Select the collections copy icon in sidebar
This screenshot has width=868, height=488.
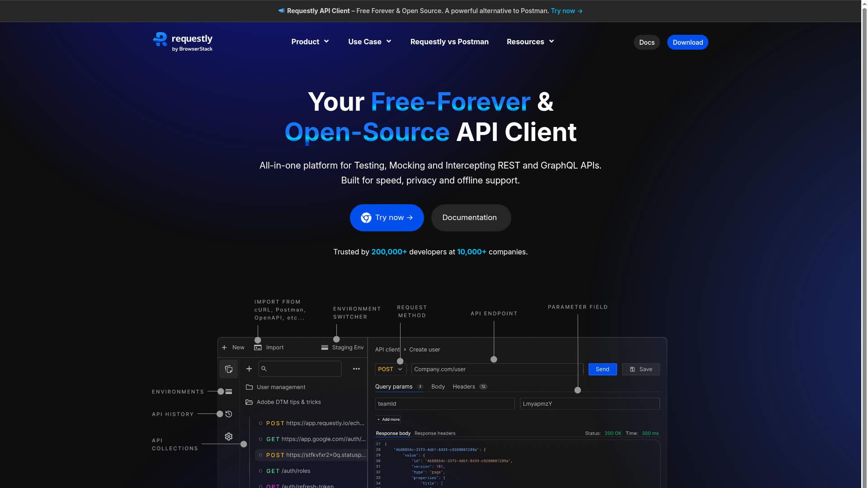[229, 369]
